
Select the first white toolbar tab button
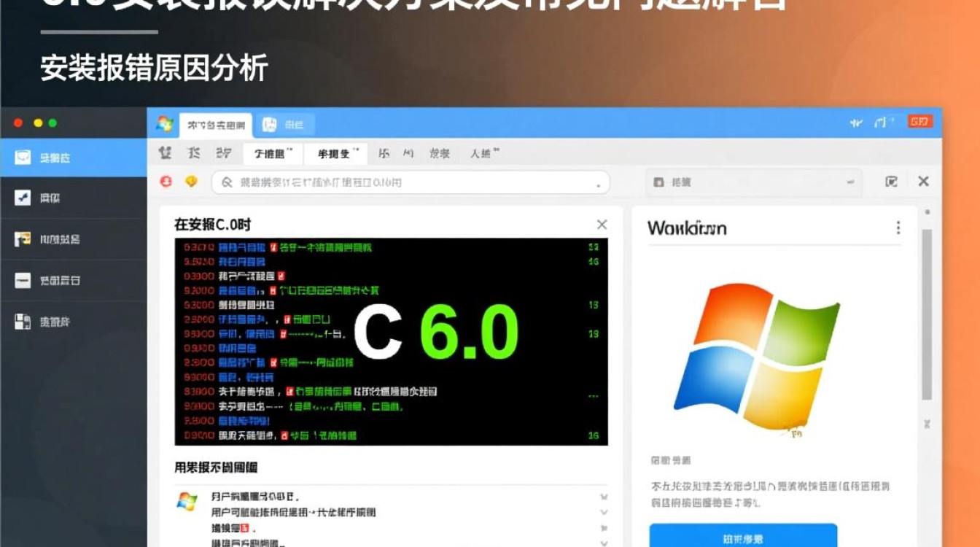point(273,153)
